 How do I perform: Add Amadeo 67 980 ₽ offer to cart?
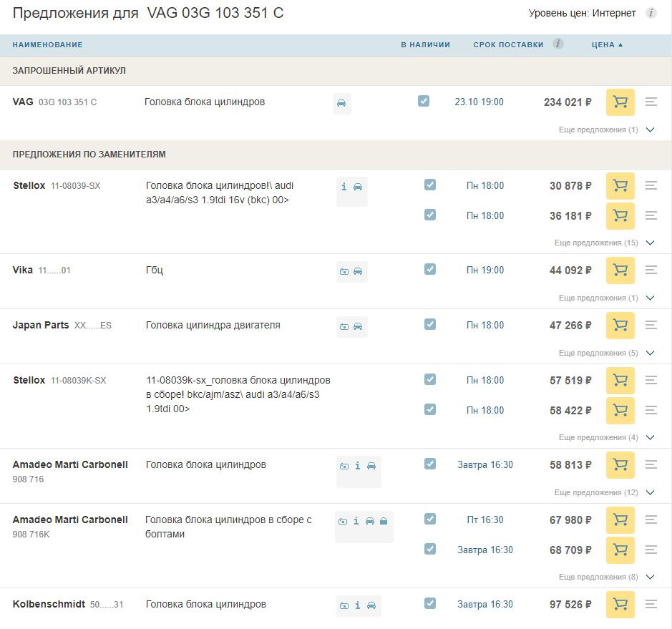click(620, 520)
